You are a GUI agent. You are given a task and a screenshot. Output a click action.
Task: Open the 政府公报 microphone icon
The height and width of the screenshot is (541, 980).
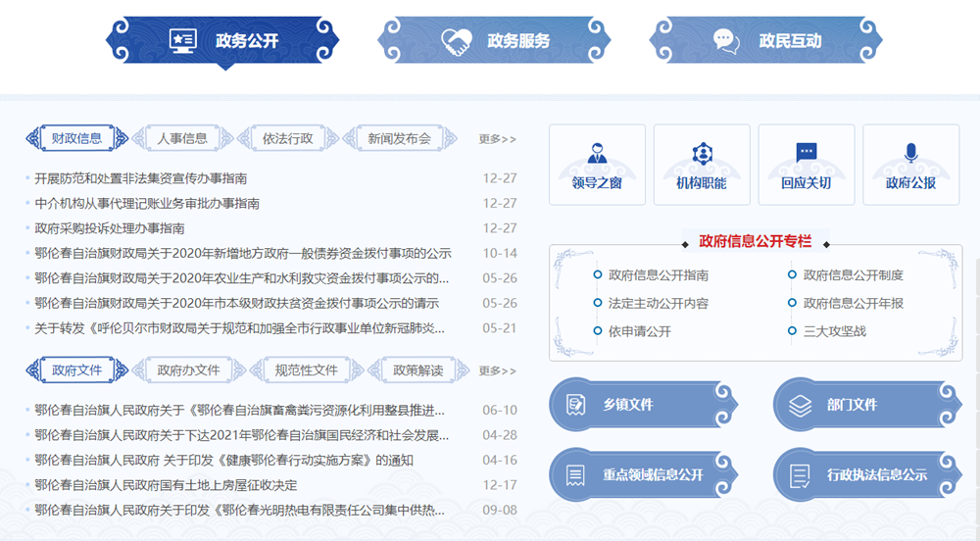pos(910,154)
